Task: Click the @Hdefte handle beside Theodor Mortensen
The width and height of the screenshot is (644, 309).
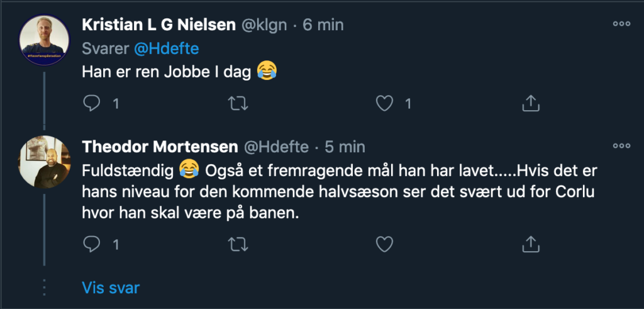Action: pos(276,147)
